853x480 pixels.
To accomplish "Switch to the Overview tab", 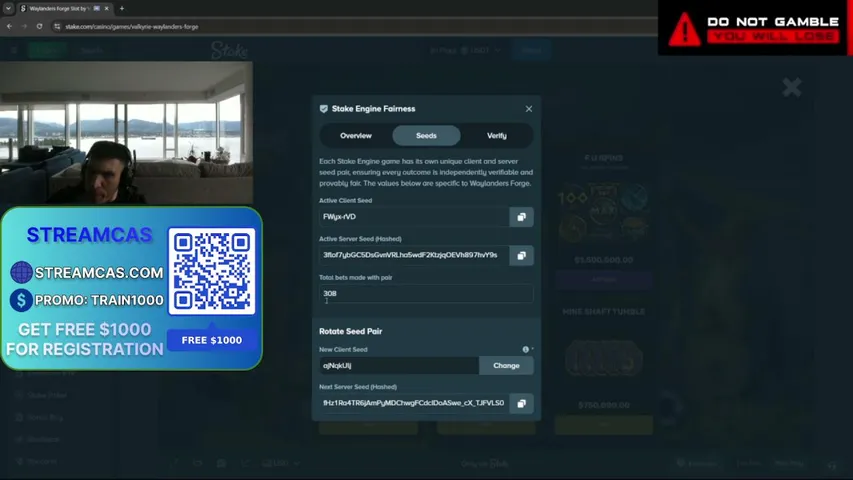I will (x=356, y=136).
